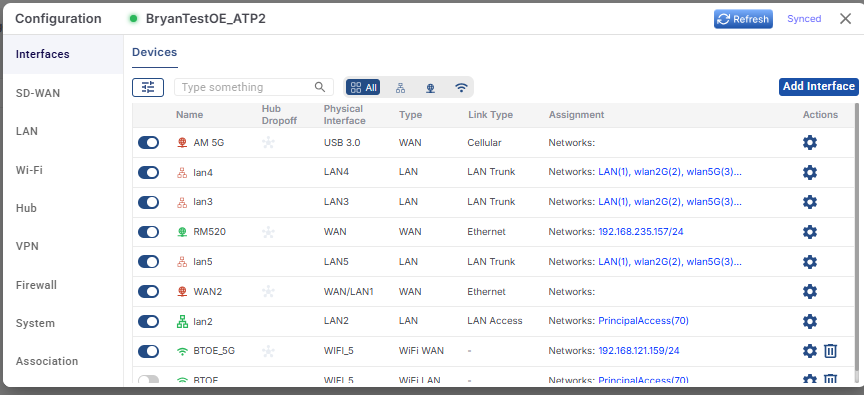Open RM520 network 192.168.235.157/24 link
The image size is (864, 395).
tap(641, 232)
